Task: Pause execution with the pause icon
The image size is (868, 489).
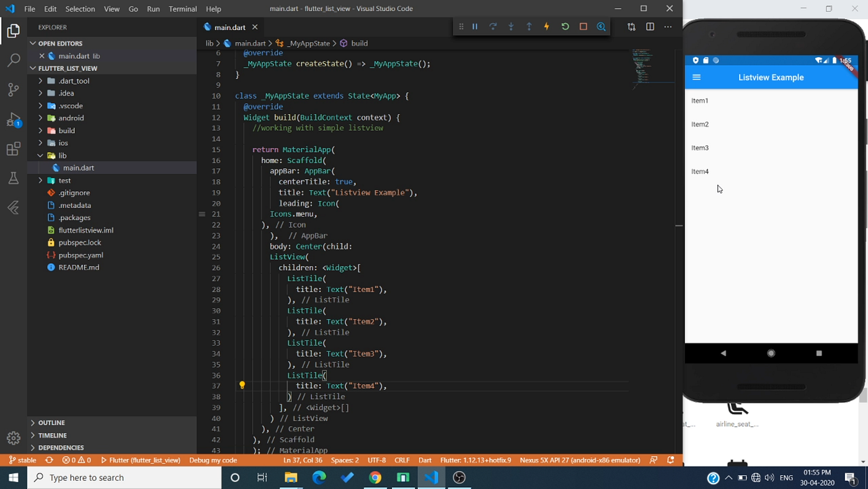Action: click(x=475, y=26)
